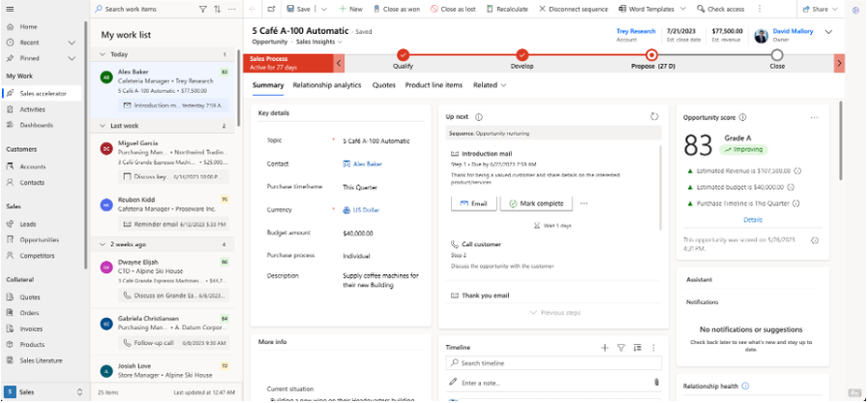Screen dimensions: 868x403
Task: Open Alex Baker contact link
Action: (x=367, y=164)
